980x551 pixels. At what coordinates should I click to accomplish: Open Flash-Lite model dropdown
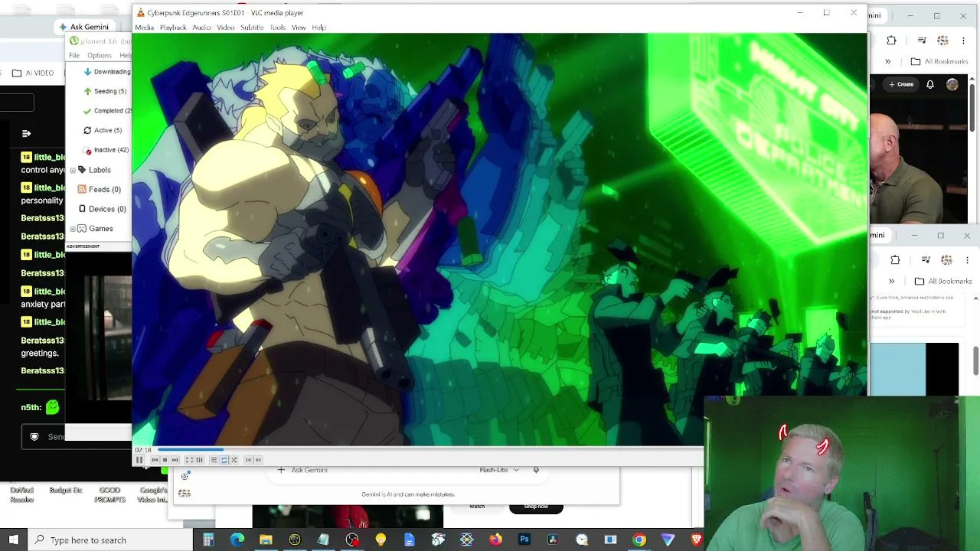(499, 470)
